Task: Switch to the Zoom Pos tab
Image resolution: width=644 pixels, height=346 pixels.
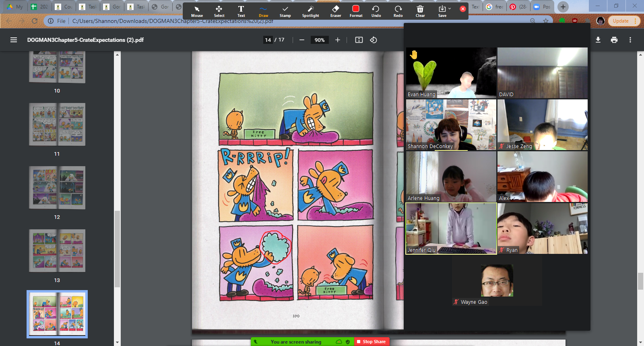Action: tap(542, 7)
